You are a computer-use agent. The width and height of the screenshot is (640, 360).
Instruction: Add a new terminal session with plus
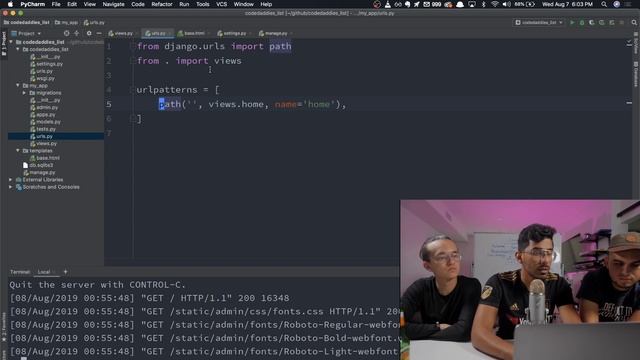pos(65,271)
